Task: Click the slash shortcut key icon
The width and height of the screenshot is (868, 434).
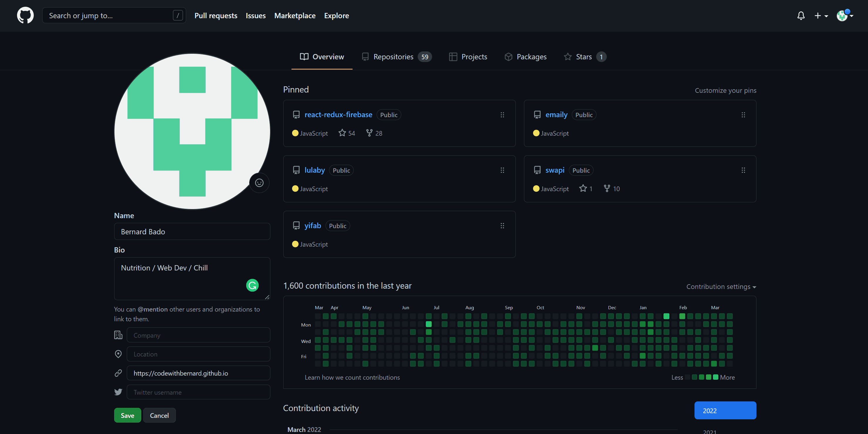Action: coord(178,16)
